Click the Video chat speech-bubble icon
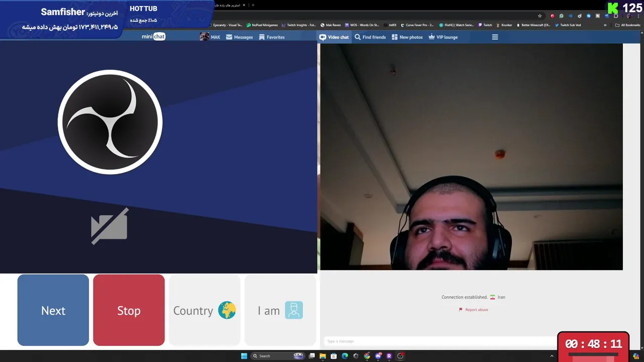This screenshot has height=362, width=644. (323, 37)
